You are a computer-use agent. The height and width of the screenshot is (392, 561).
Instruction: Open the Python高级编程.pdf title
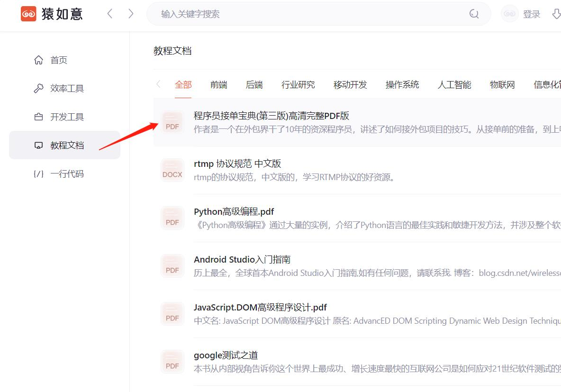point(234,211)
